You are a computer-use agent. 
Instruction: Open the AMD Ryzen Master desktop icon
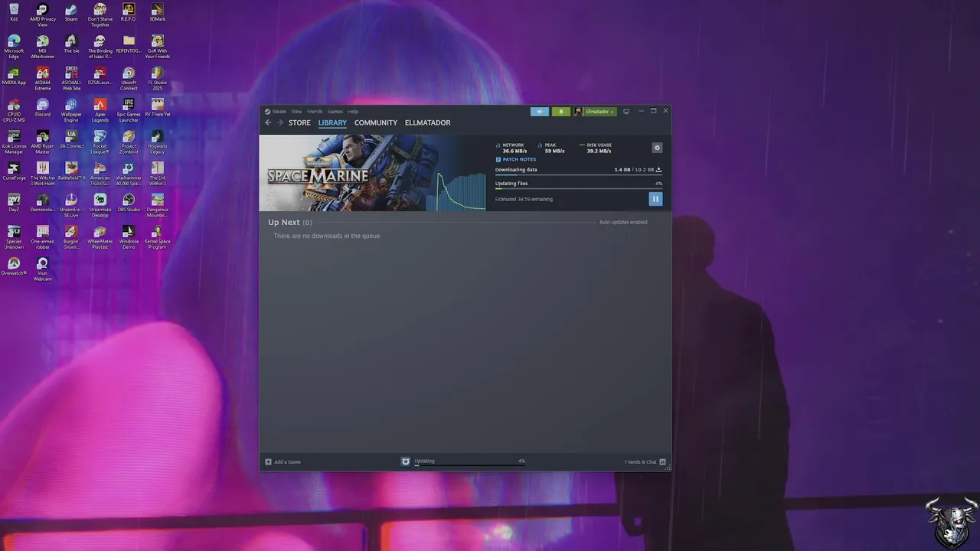click(x=42, y=141)
